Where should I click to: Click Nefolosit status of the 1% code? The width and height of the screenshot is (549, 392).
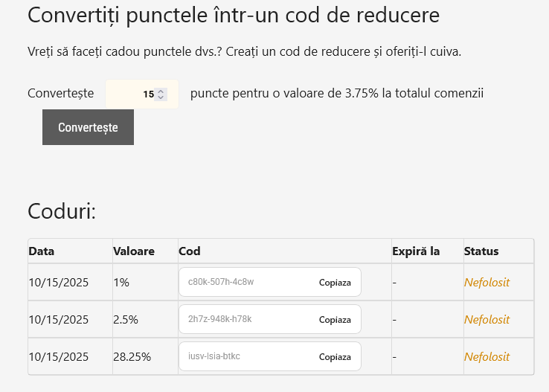pyautogui.click(x=487, y=283)
